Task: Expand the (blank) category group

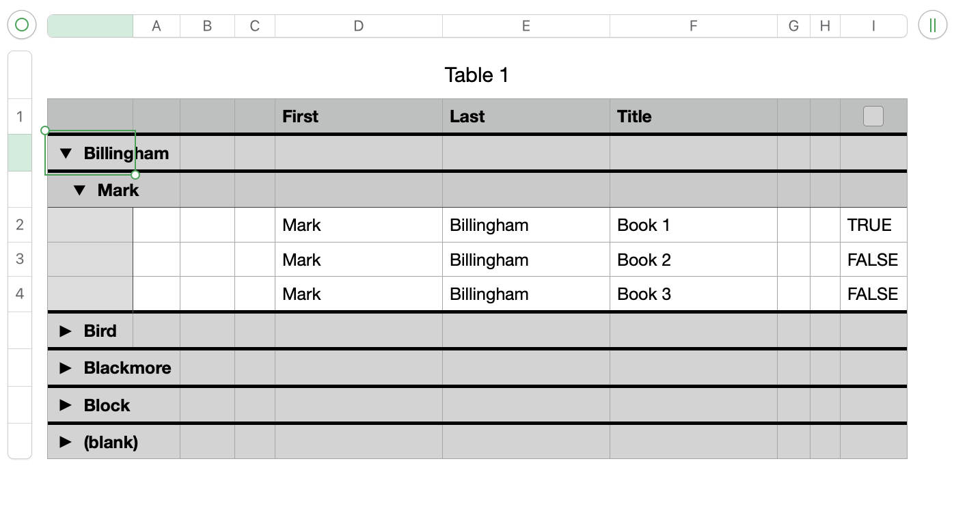Action: coord(66,443)
